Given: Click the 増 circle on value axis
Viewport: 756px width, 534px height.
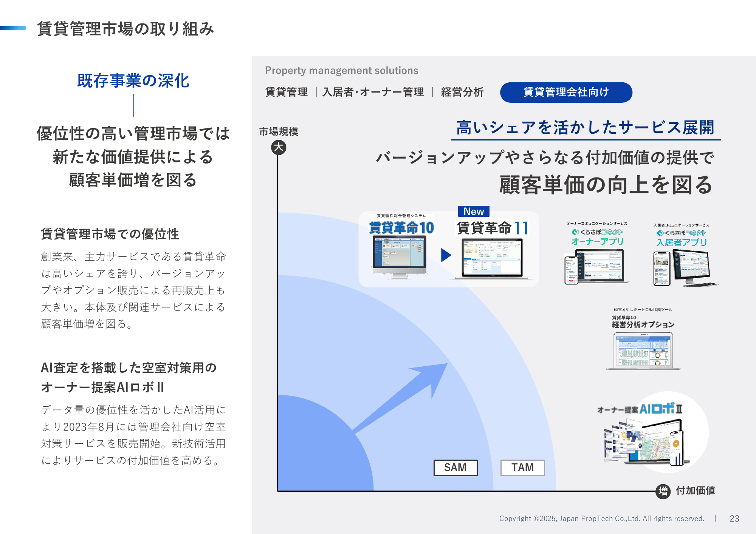Looking at the screenshot, I should point(663,491).
